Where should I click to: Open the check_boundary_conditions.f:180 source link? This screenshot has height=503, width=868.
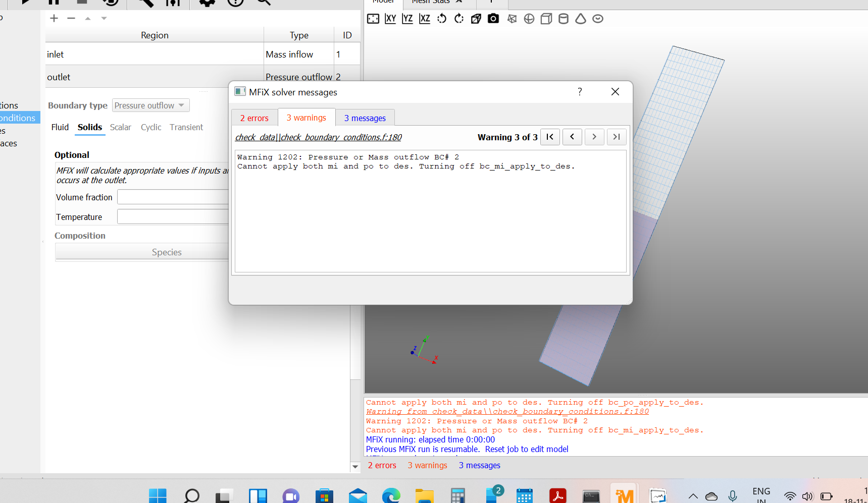pyautogui.click(x=319, y=137)
